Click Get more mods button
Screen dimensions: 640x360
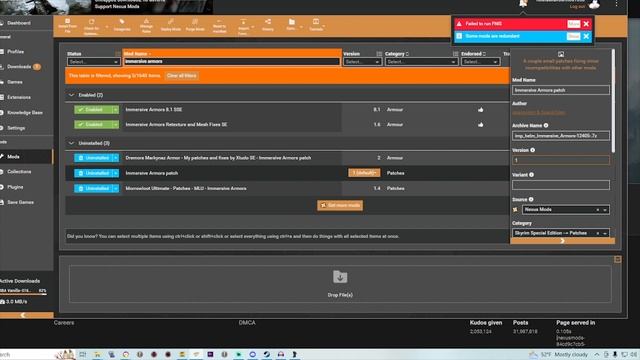tap(340, 205)
